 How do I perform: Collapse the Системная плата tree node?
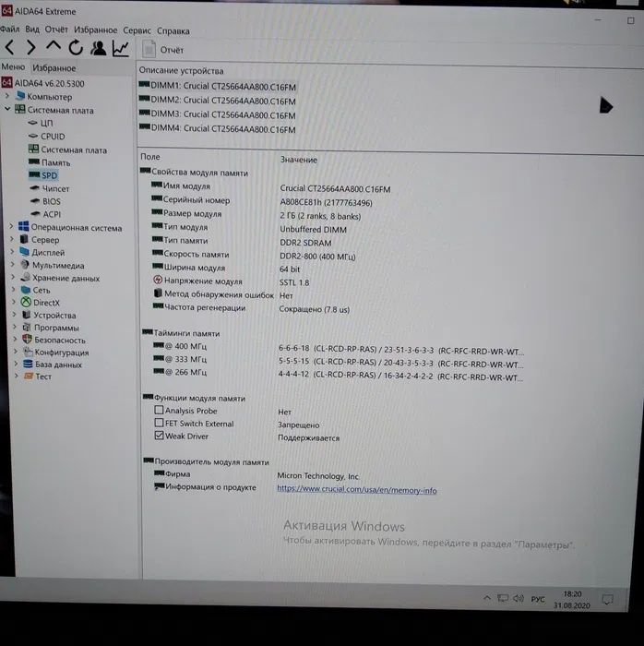pyautogui.click(x=7, y=109)
